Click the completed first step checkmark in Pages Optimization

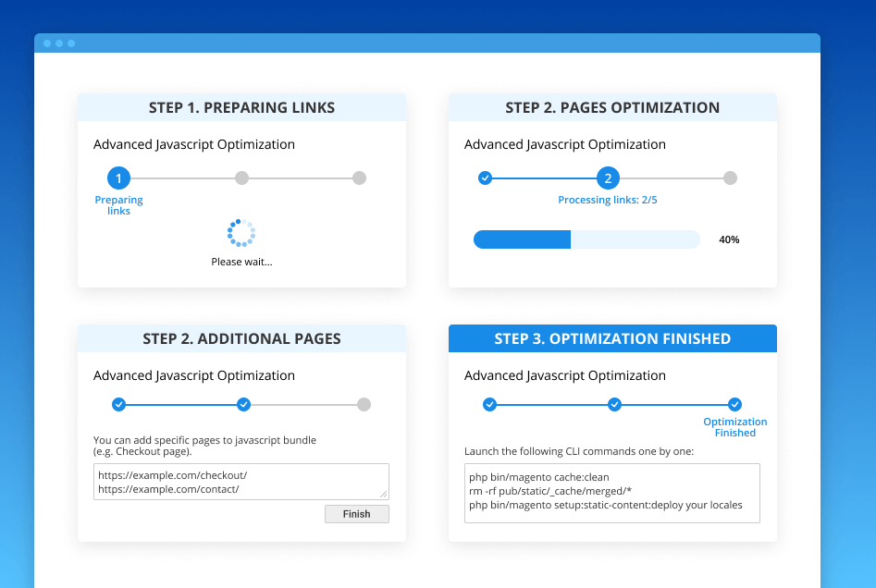tap(485, 178)
